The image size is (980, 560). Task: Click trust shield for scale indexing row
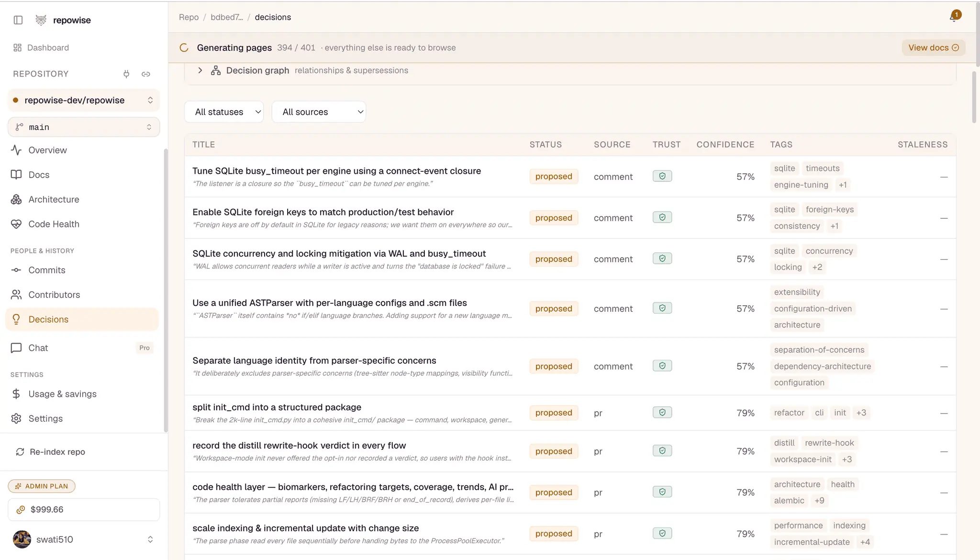[662, 533]
